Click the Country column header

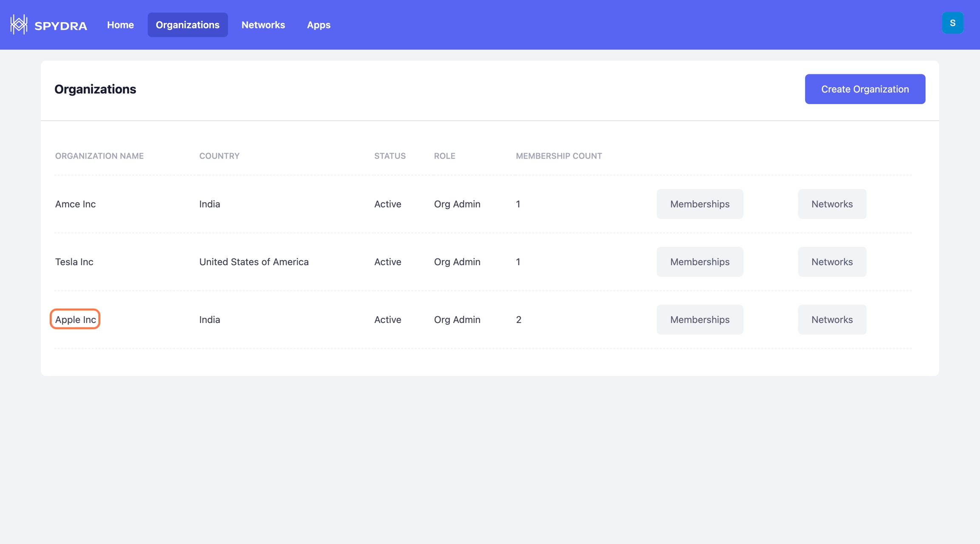[219, 156]
